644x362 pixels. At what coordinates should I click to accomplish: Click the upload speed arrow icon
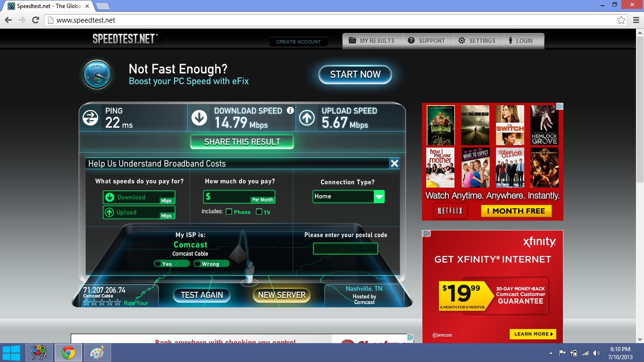tap(307, 118)
